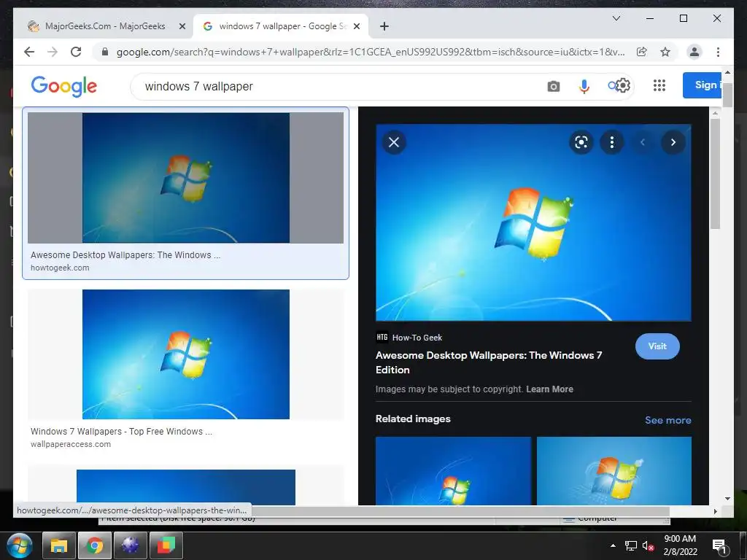The height and width of the screenshot is (560, 747).
Task: Open Awesome Desktop Wallpapers title in preview
Action: (488, 362)
